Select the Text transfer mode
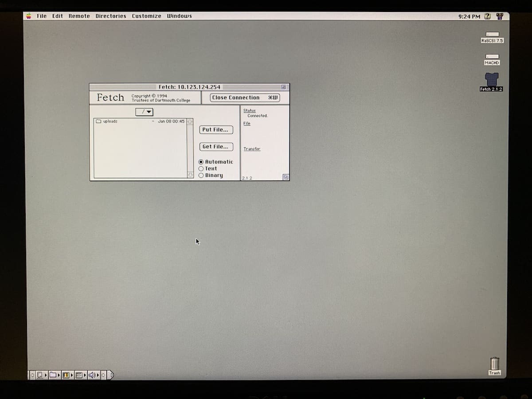Screen dimensions: 532x399 pos(208,168)
